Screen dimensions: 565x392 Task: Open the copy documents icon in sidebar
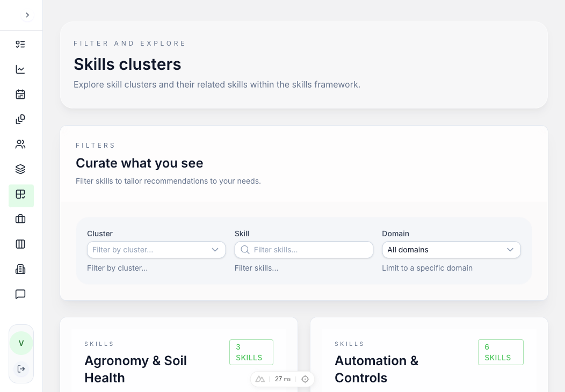(x=20, y=119)
